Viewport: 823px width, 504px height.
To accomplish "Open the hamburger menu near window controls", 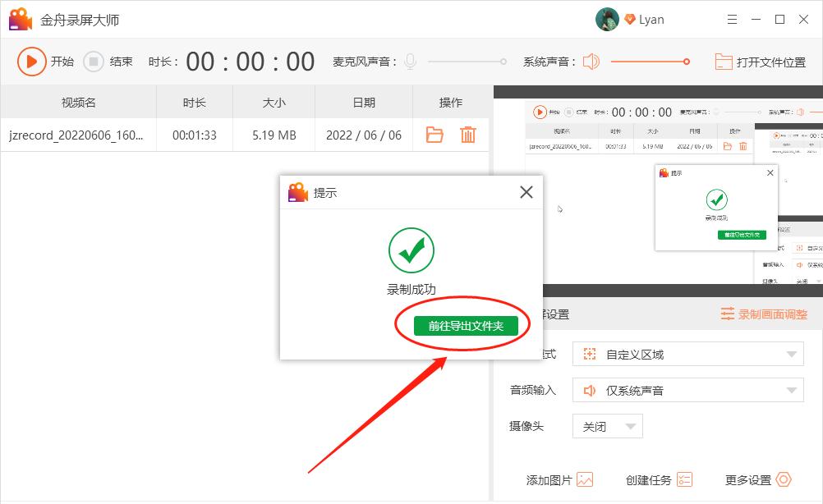I will click(732, 19).
